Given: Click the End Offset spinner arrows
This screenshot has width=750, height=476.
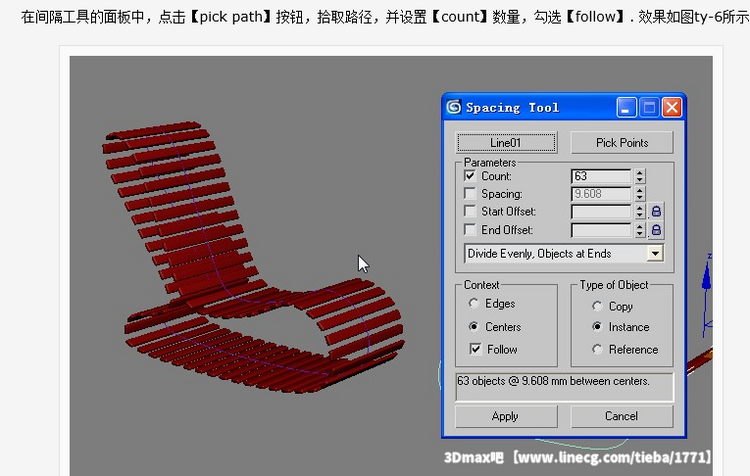Looking at the screenshot, I should tap(640, 230).
